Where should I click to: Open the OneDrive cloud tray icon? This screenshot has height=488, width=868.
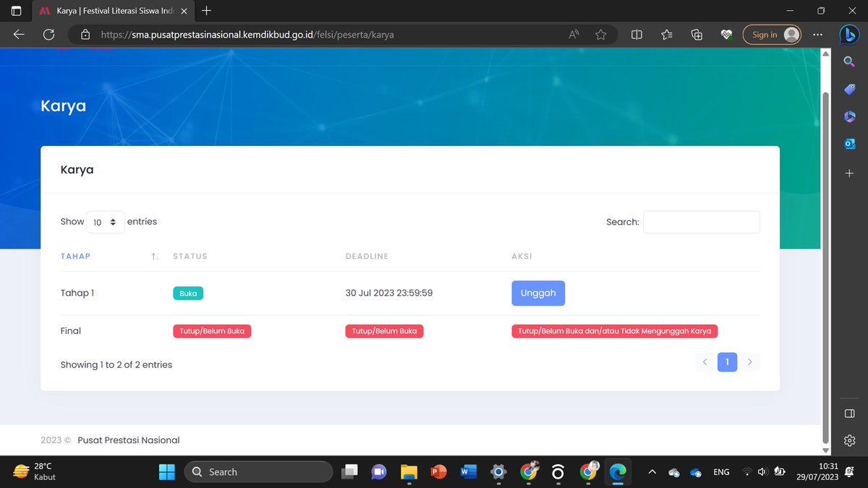tap(697, 473)
